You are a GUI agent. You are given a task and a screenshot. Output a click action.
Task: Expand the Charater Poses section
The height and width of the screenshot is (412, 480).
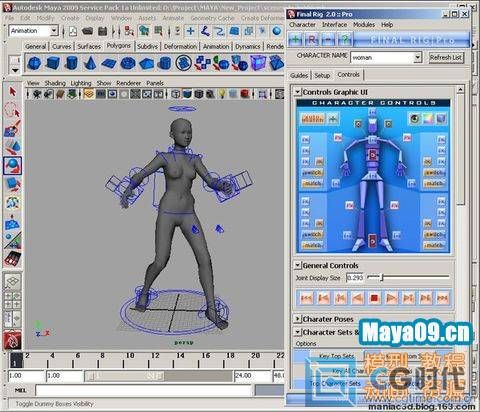298,319
